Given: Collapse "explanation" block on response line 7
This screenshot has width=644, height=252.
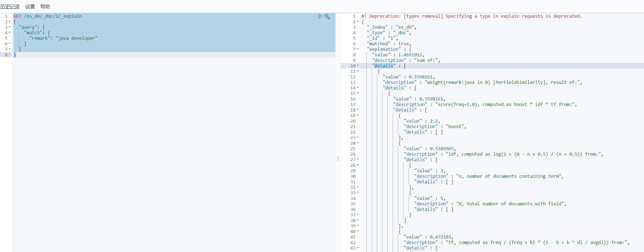Looking at the screenshot, I should coord(358,49).
